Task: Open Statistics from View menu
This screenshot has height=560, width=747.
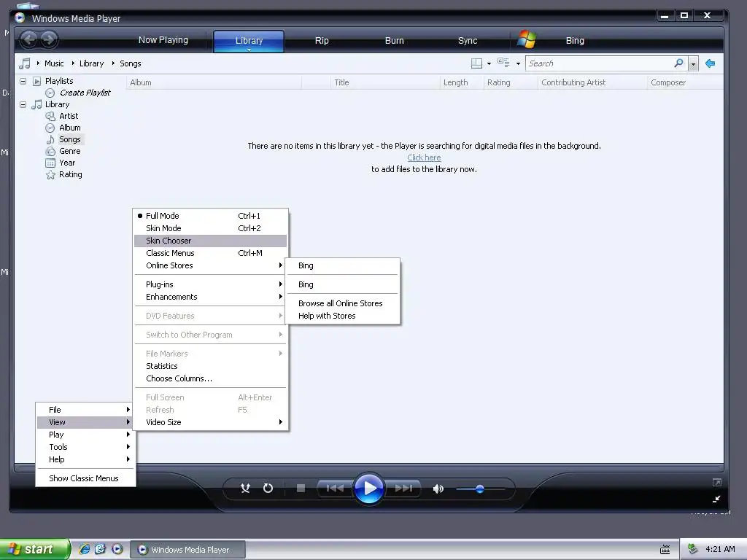Action: [x=211, y=366]
